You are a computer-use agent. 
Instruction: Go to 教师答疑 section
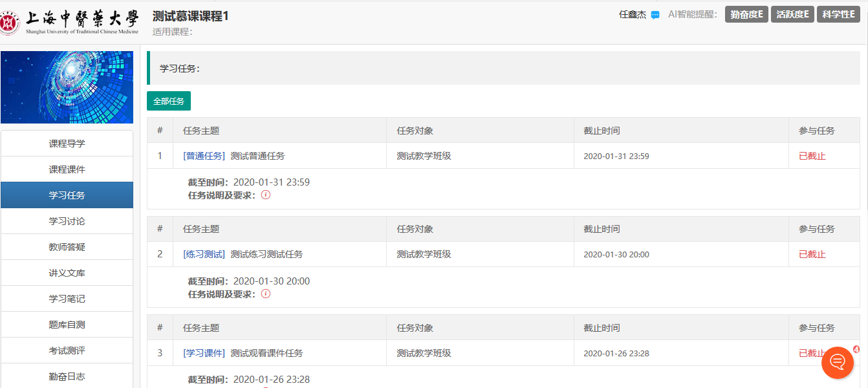(x=67, y=247)
